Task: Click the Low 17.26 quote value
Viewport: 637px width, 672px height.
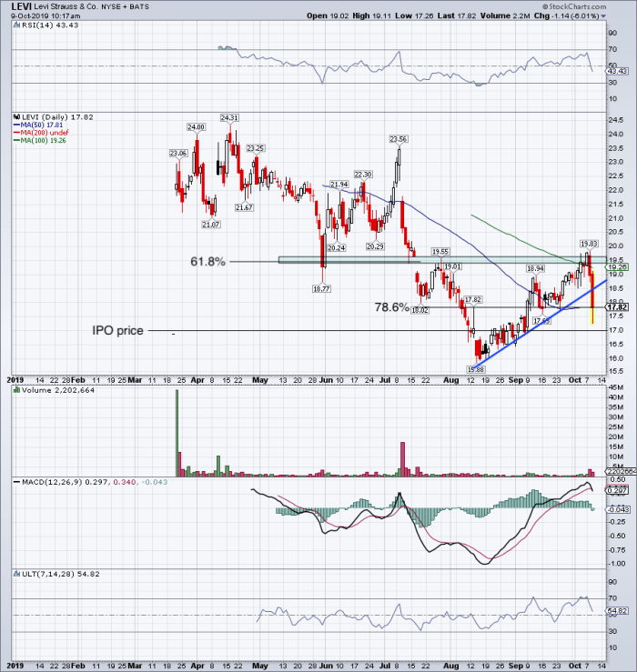Action: (x=414, y=15)
